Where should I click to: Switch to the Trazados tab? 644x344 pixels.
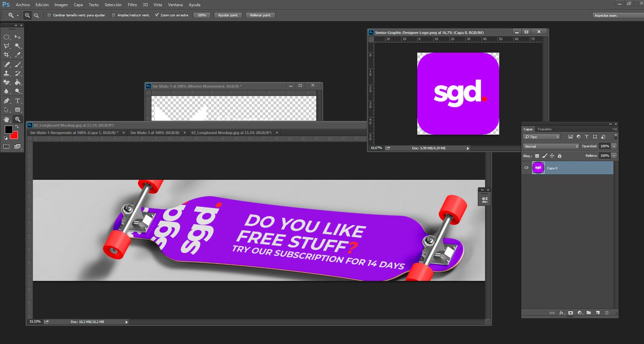tap(545, 129)
